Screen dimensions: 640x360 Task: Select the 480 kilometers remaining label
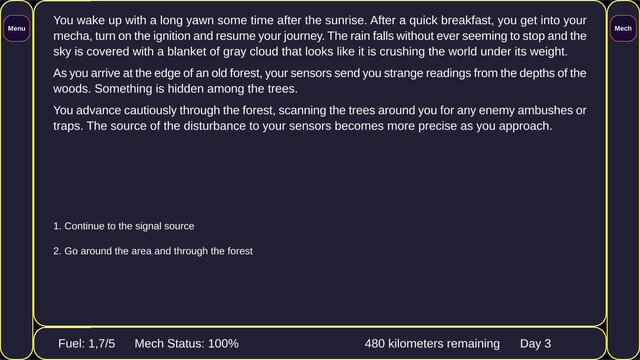(x=432, y=344)
